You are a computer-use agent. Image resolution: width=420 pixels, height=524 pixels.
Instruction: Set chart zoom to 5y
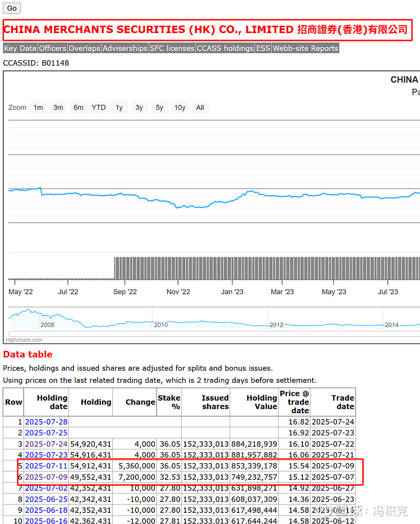click(x=160, y=108)
